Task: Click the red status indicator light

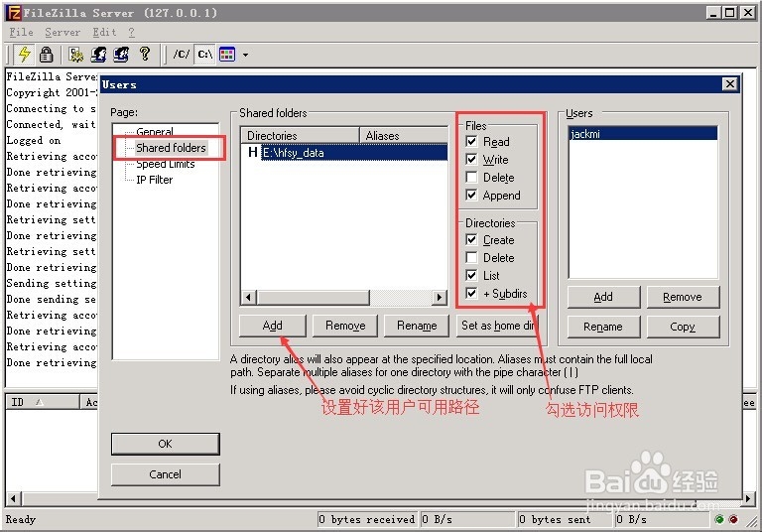Action: tap(733, 519)
